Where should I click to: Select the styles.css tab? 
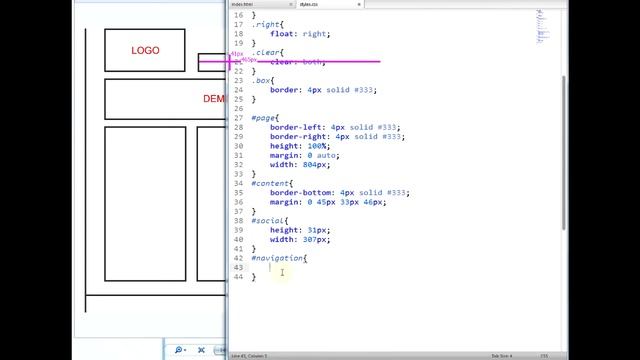[329, 4]
